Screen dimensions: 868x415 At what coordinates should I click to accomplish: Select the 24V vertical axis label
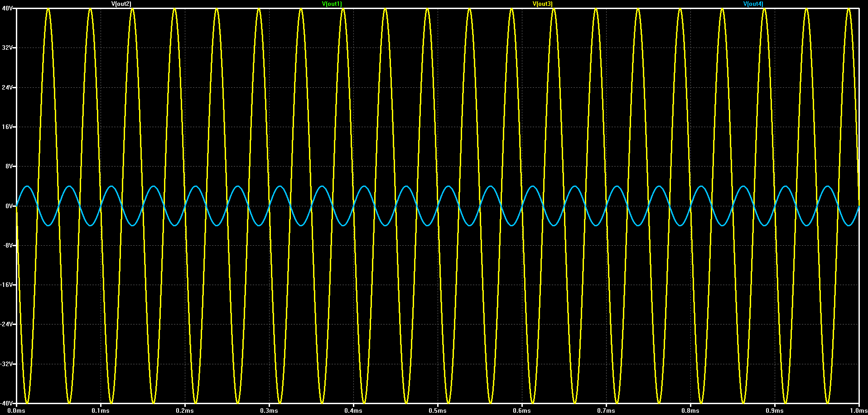(x=7, y=87)
